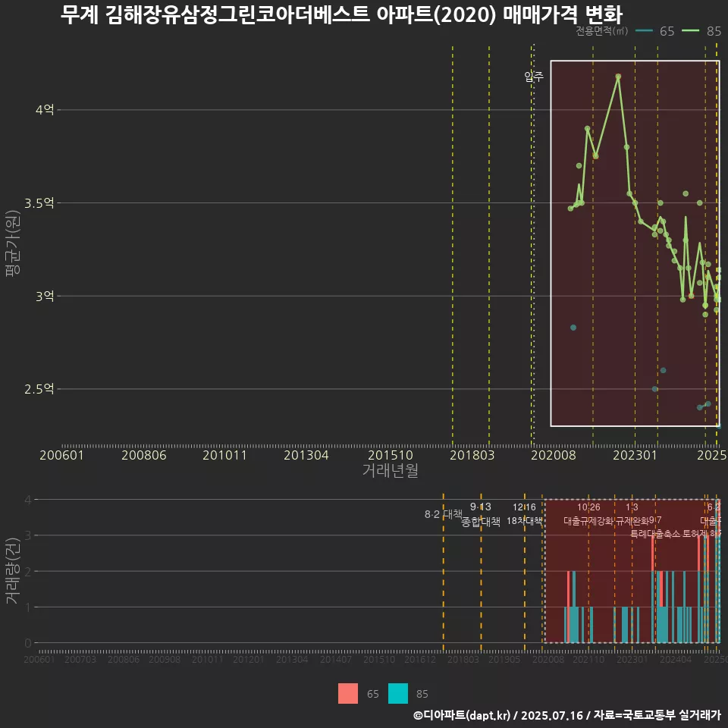728x728 pixels.
Task: Click the lone 65 data point near 2.8억
Action: pos(573,328)
